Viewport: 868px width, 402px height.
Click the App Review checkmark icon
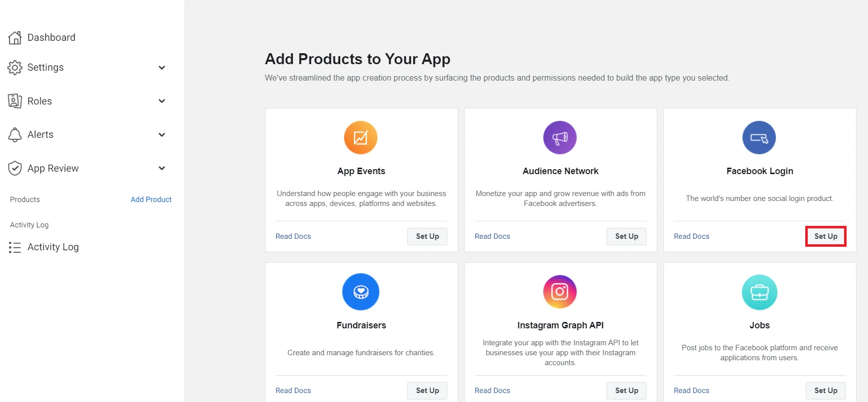pos(15,168)
